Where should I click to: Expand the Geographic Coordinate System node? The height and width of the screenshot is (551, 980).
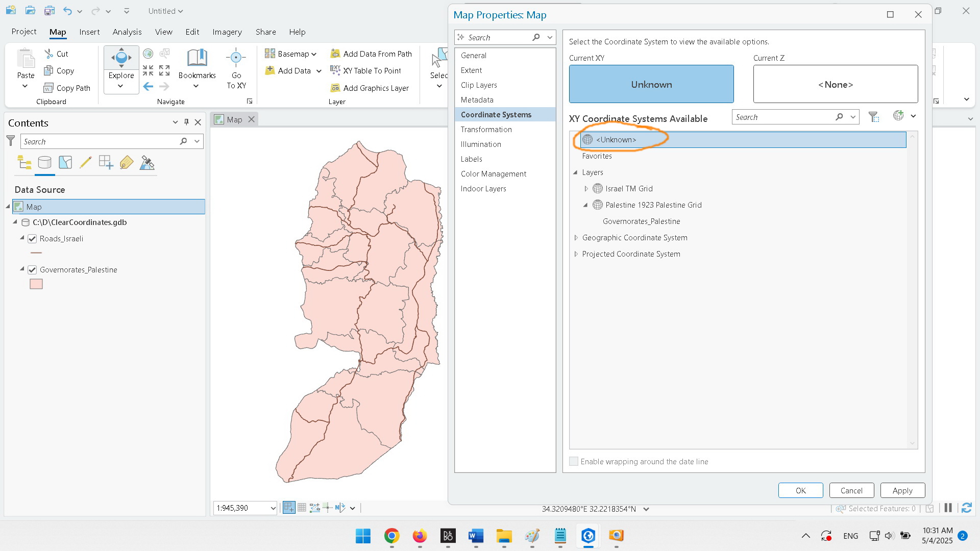(576, 238)
